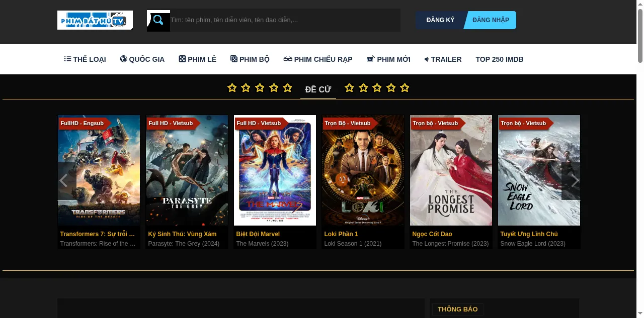Viewport: 644px width, 318px height.
Task: Open title link Ký Sinh Thú: Vùng Xám
Action: tap(183, 234)
